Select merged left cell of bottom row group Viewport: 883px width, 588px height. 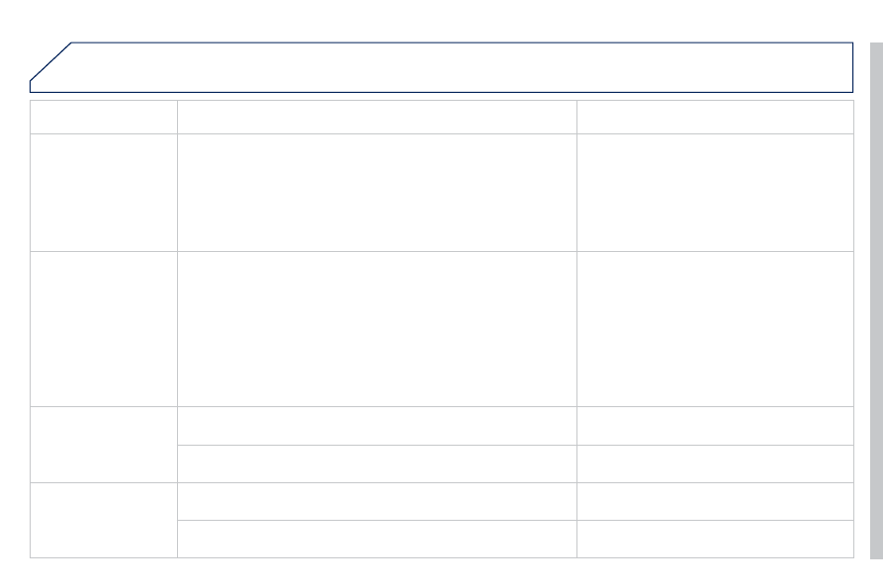104,520
